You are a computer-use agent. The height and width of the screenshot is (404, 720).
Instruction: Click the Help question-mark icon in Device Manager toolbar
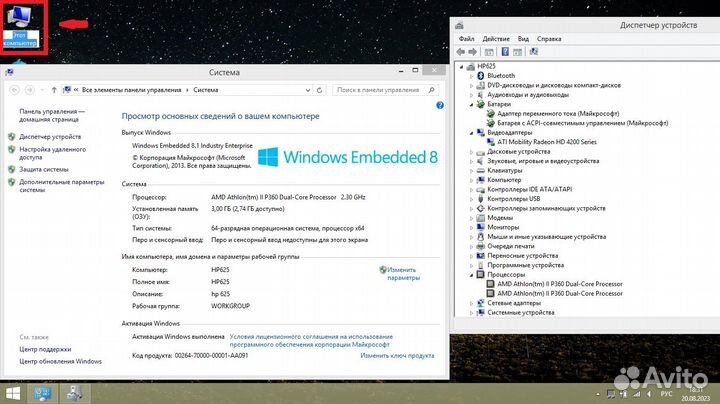(x=505, y=52)
